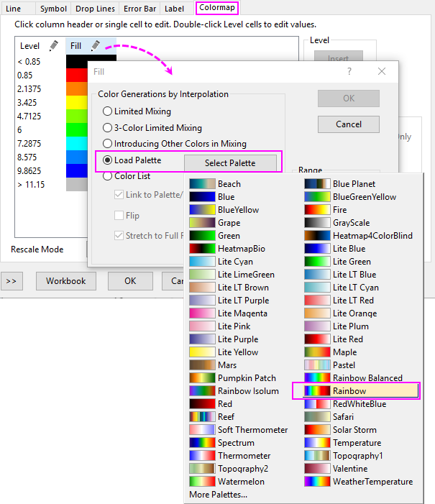The height and width of the screenshot is (504, 435).
Task: Click the yellow fill swatch at 3.425
Action: [x=77, y=103]
